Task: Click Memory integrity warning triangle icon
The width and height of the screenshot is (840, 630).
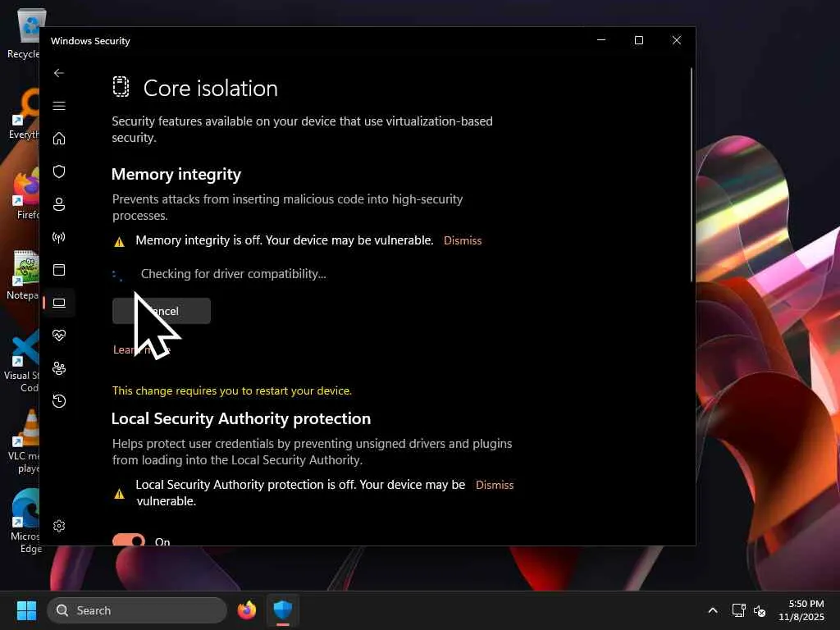Action: tap(120, 242)
